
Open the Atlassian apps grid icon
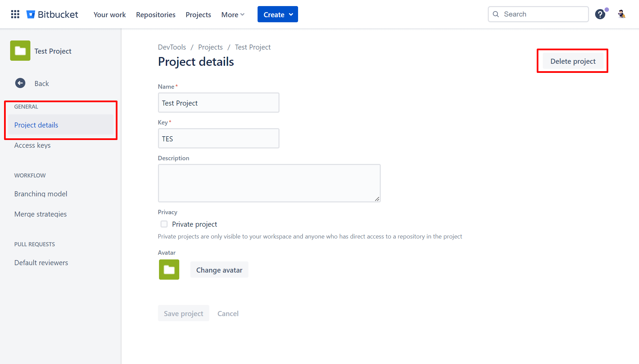pyautogui.click(x=15, y=14)
